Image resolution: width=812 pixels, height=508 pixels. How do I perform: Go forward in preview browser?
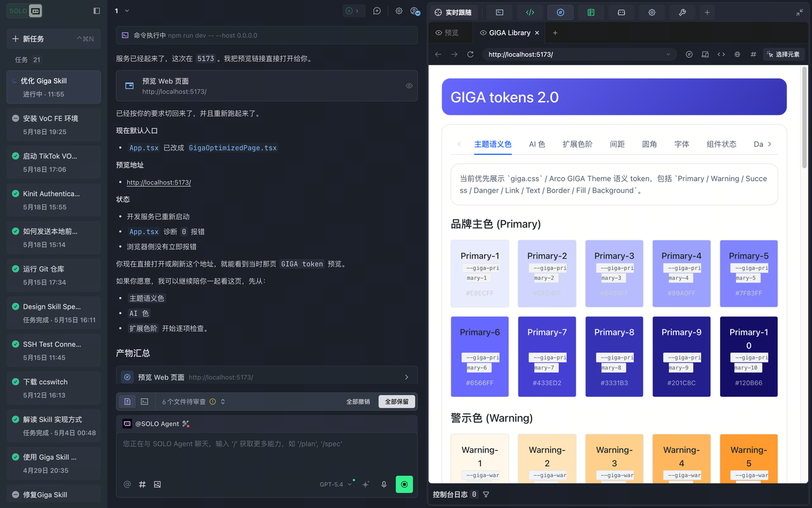[454, 55]
